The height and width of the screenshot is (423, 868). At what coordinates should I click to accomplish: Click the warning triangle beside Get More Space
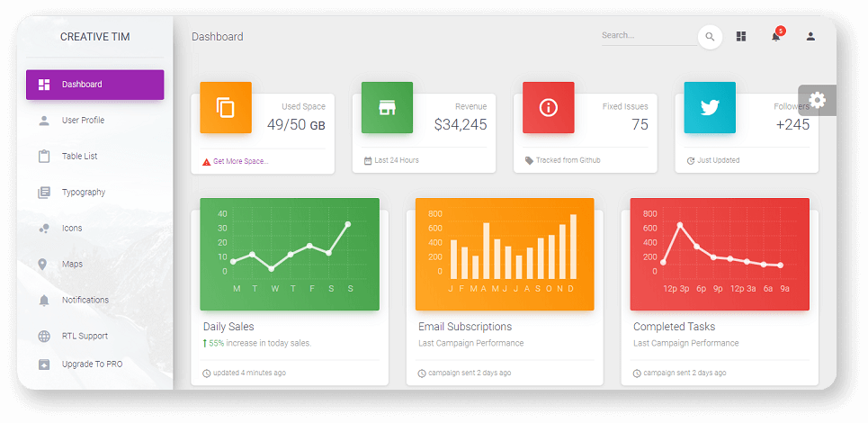point(207,162)
